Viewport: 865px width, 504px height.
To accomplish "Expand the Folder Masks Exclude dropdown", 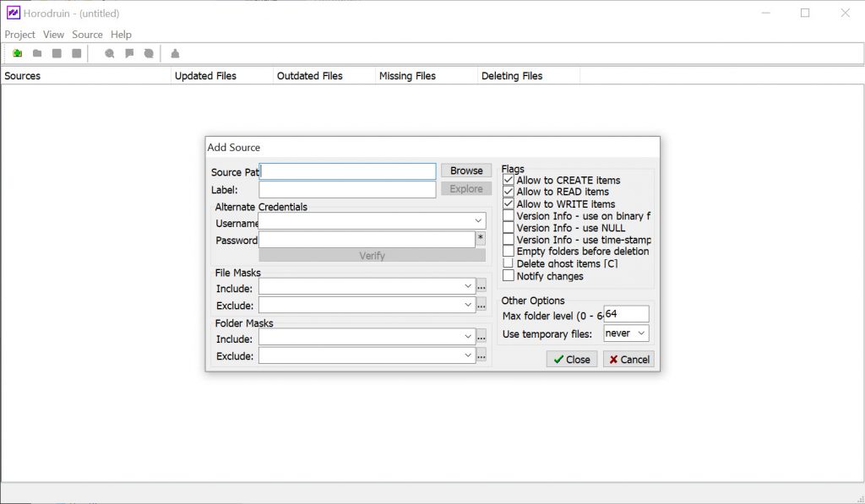I will (x=468, y=355).
